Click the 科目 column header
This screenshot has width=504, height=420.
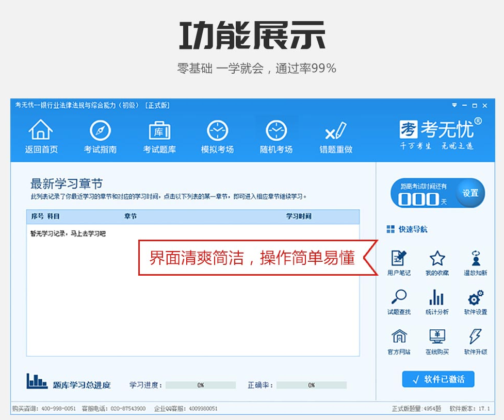pos(53,216)
